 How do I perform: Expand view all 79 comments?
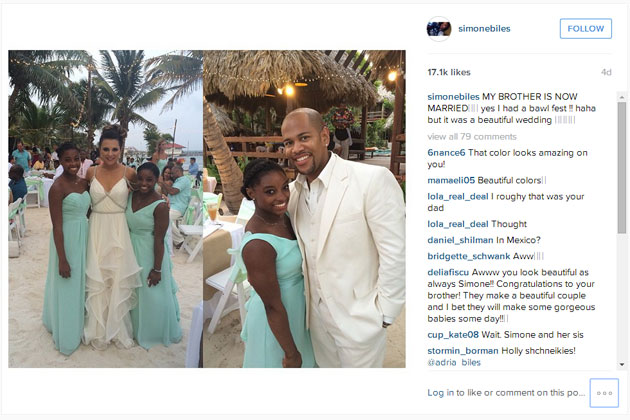tap(472, 137)
